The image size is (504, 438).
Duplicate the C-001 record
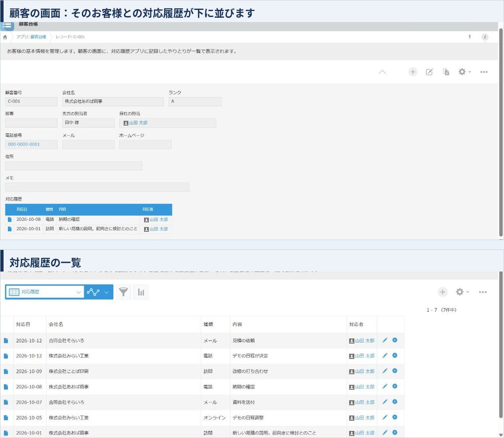click(446, 72)
